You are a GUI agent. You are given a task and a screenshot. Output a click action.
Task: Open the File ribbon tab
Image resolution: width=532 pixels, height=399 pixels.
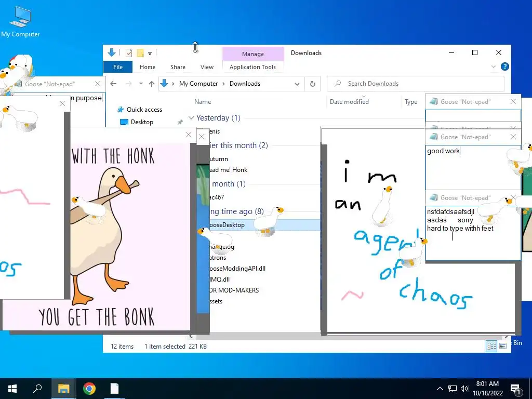pos(118,67)
